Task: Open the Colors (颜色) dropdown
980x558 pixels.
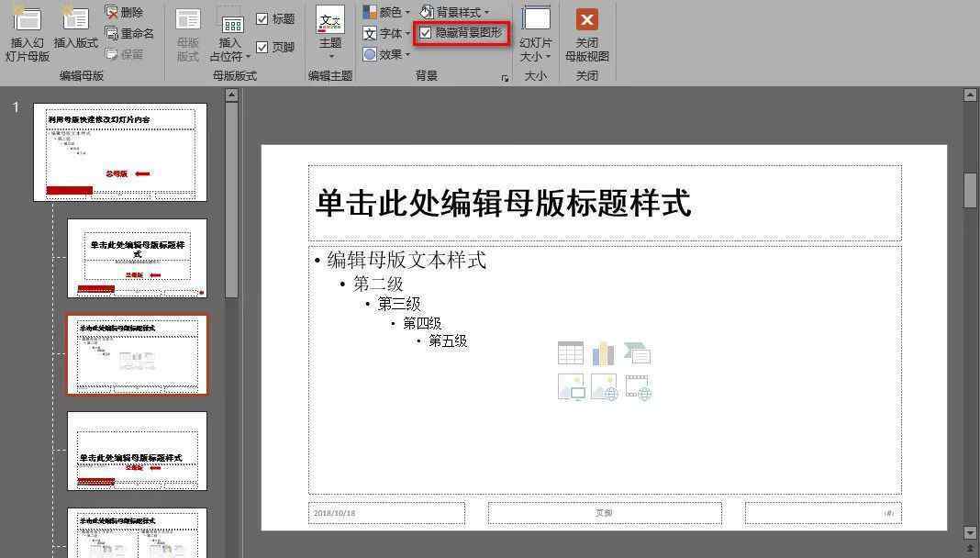Action: click(x=386, y=12)
